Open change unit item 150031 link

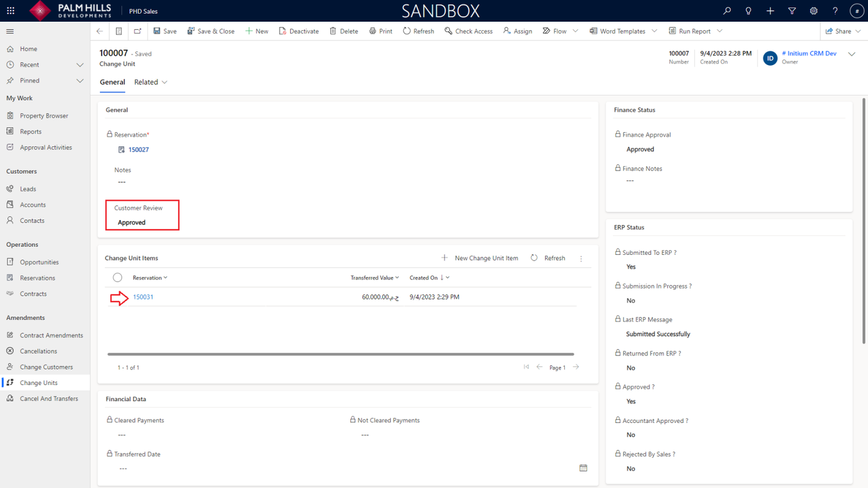(143, 297)
